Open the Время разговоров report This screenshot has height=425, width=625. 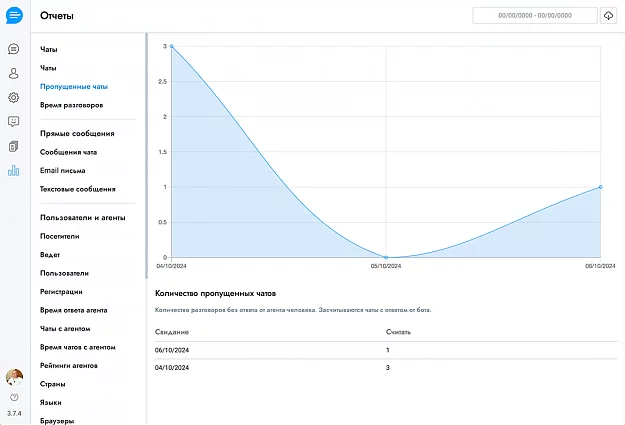click(x=71, y=105)
